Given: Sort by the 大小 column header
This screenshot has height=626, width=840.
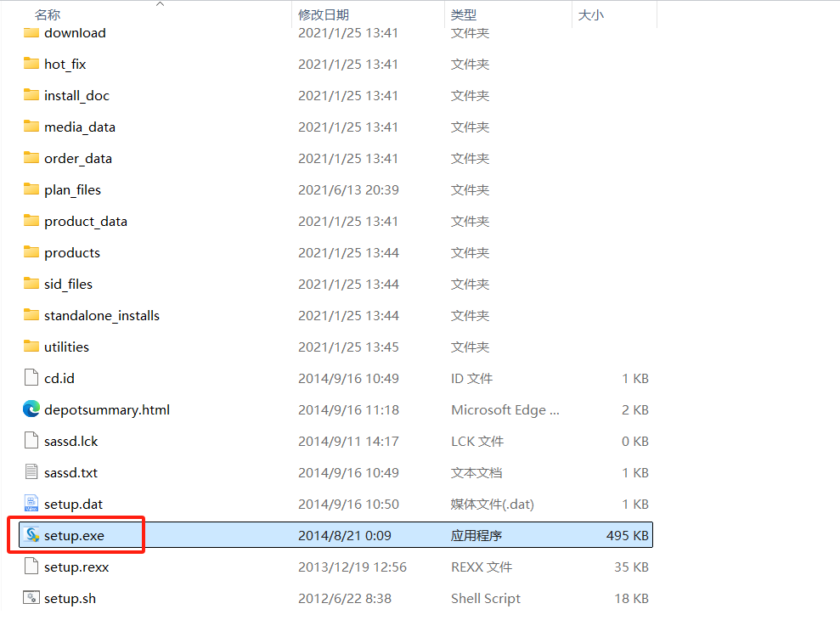Looking at the screenshot, I should click(x=591, y=15).
